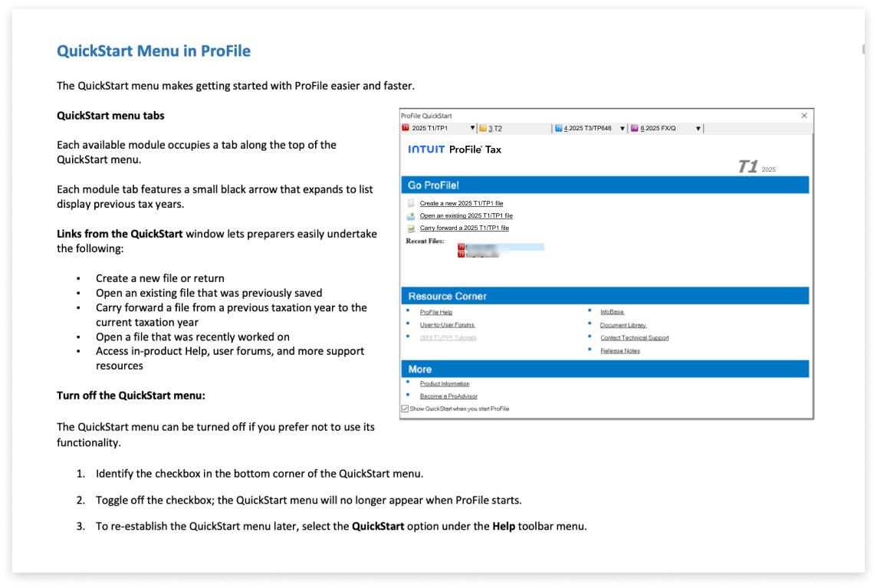Open the User-to-User Forums link
The height and width of the screenshot is (588, 877).
[448, 325]
